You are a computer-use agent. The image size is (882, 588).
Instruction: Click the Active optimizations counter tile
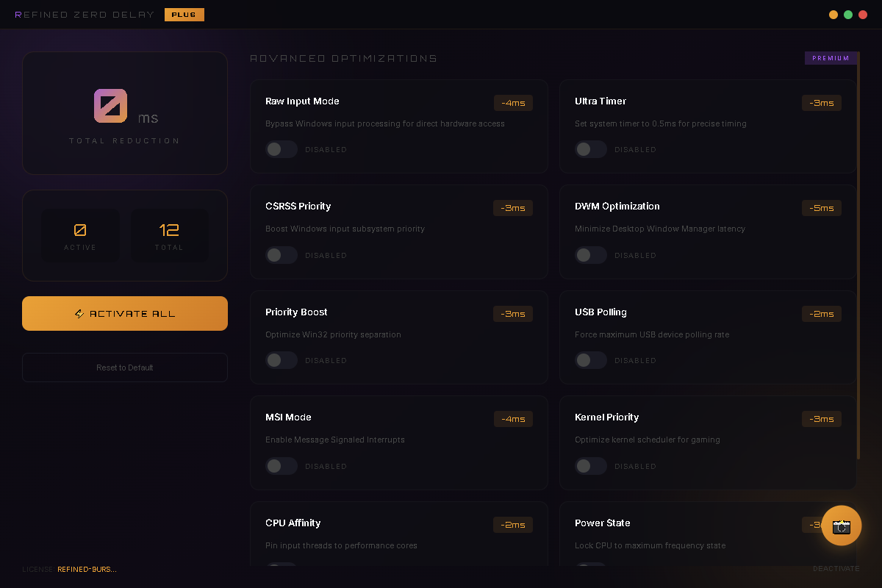[x=80, y=236]
